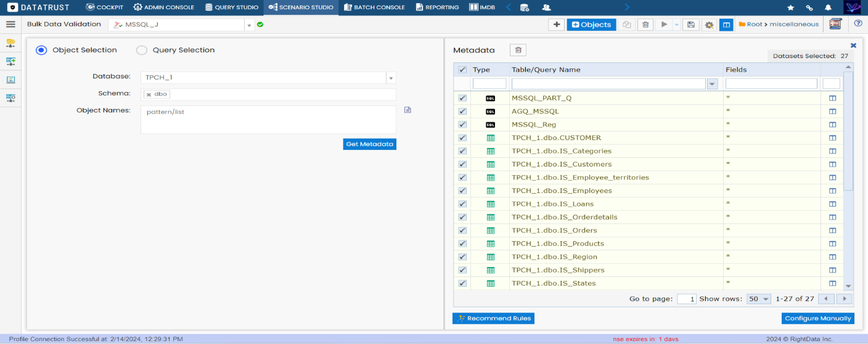Click the save icon in the toolbar

click(x=691, y=25)
